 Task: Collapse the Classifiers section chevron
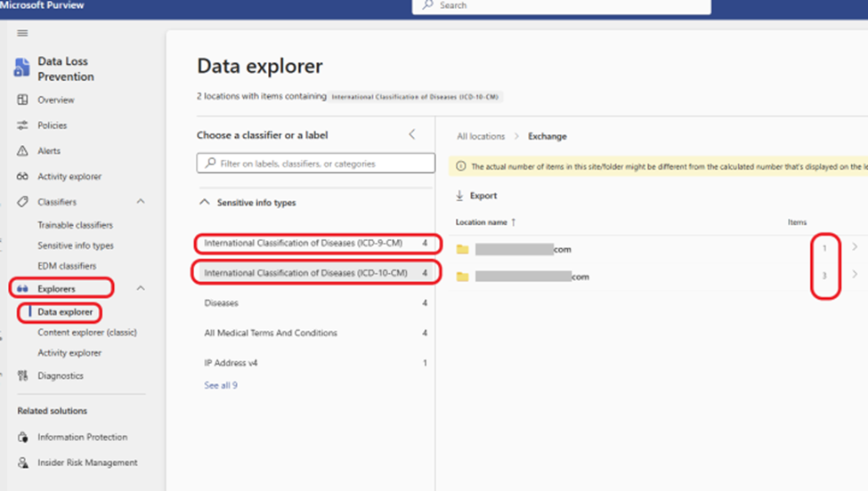tap(141, 201)
